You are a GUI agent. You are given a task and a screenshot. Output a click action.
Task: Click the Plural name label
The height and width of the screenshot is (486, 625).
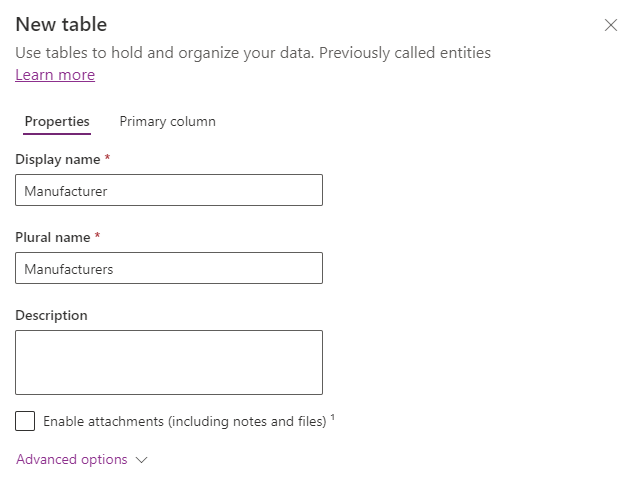[x=52, y=237]
